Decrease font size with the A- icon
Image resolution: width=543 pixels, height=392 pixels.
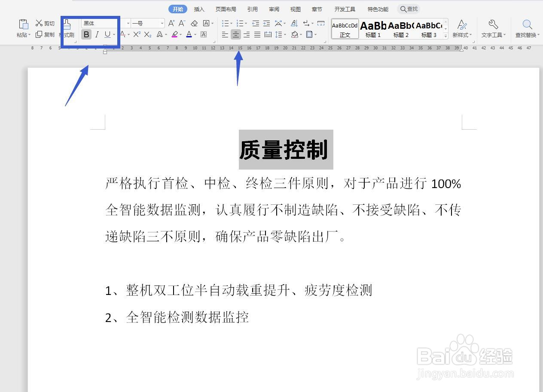[182, 23]
